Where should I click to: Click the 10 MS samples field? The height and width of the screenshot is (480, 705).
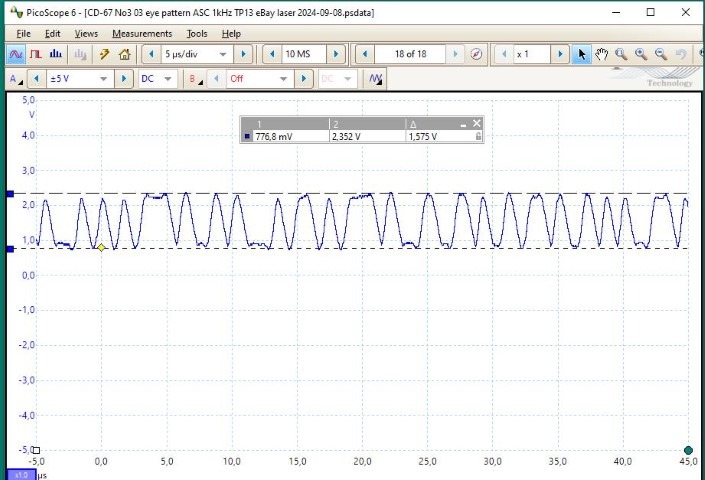pos(304,54)
